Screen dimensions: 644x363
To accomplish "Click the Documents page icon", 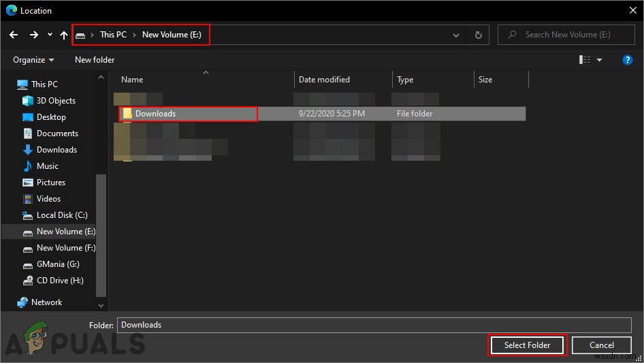I will (x=27, y=133).
